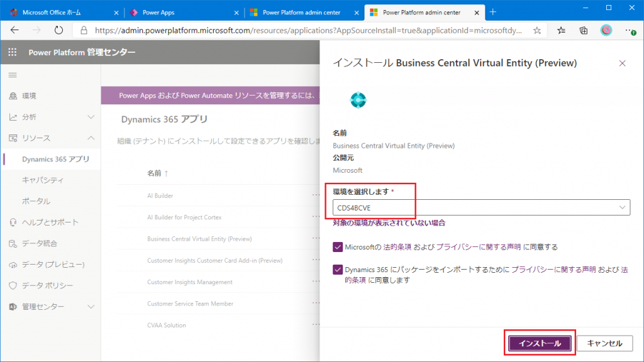Open データ ポリシー in the sidebar
The height and width of the screenshot is (362, 644).
[47, 286]
